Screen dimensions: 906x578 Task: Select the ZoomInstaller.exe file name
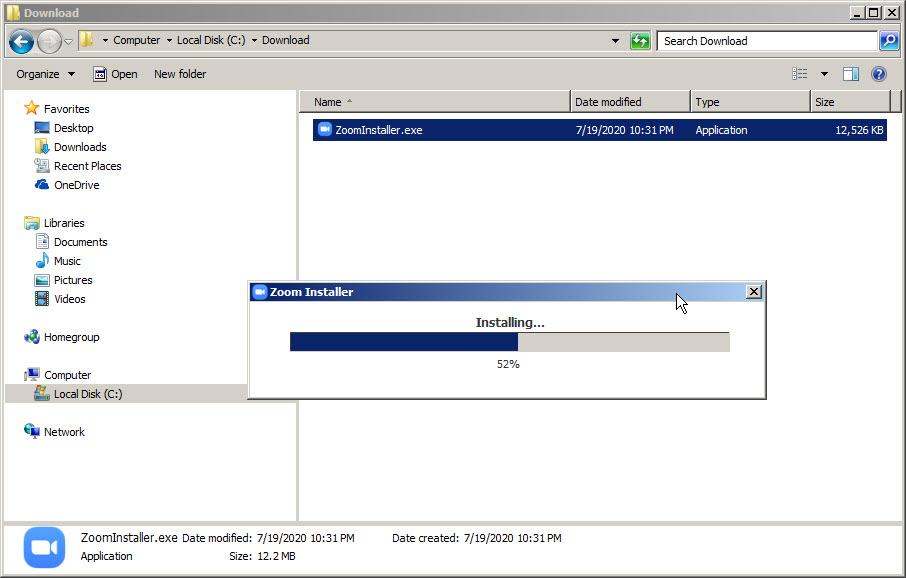click(x=378, y=130)
